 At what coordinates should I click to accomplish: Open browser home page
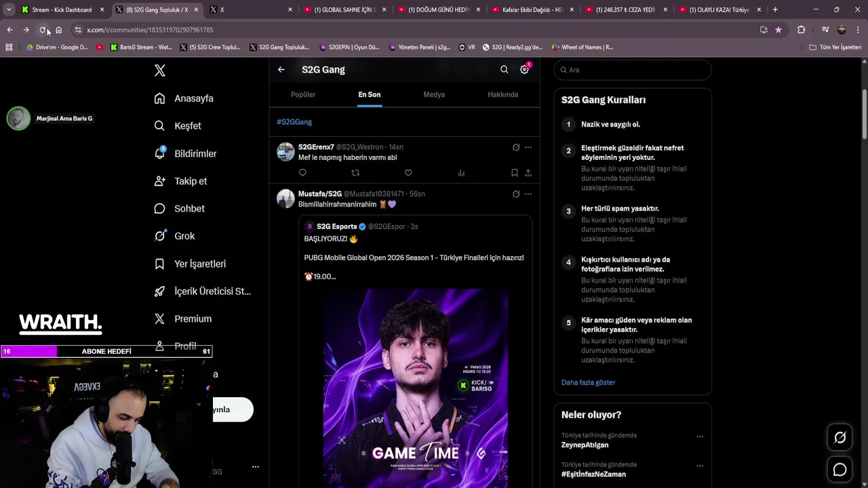pos(59,30)
